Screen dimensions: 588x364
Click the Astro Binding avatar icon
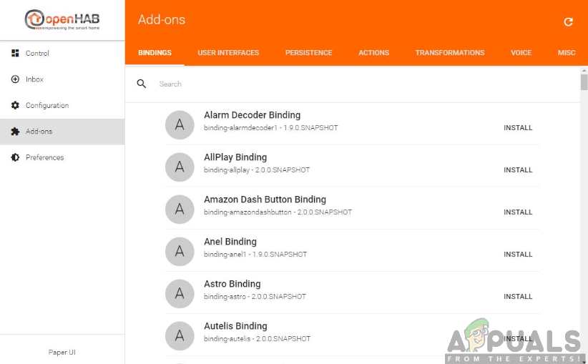click(180, 293)
